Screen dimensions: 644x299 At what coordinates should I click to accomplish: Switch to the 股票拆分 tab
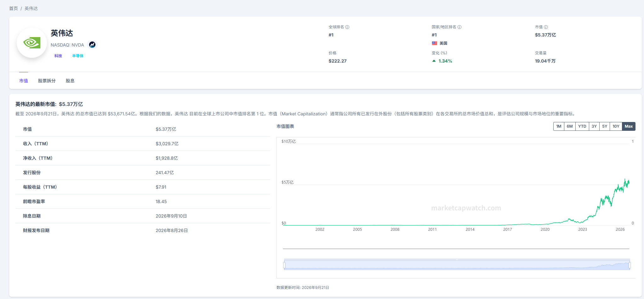47,81
